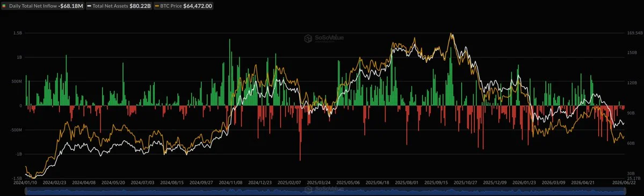Click the white Total Net Assets legend swatch
This screenshot has width=644, height=196.
click(89, 6)
